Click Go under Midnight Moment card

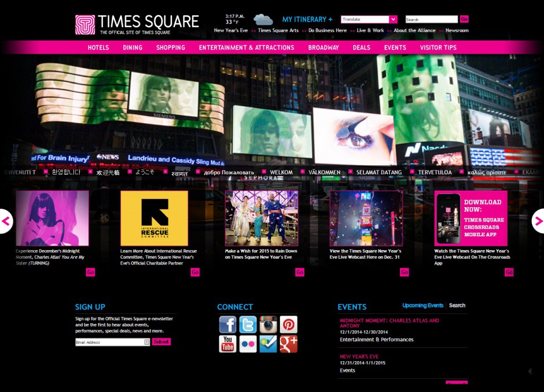[90, 272]
